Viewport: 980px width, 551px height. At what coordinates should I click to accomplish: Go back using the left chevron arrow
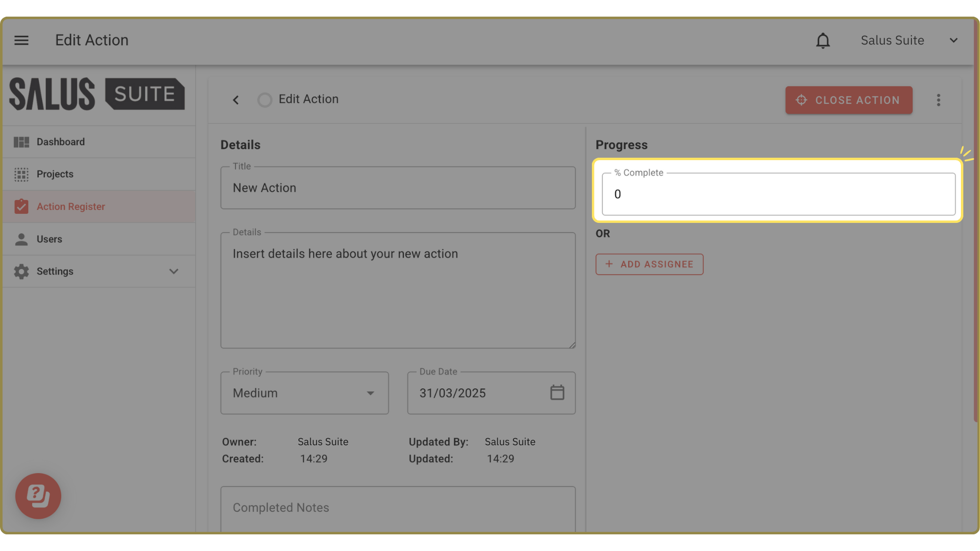236,100
